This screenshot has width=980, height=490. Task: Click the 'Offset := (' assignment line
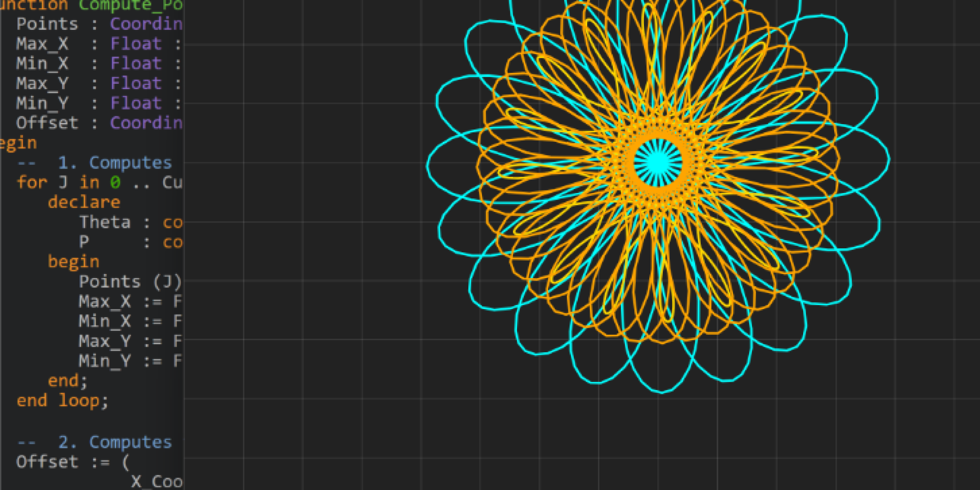pyautogui.click(x=73, y=462)
